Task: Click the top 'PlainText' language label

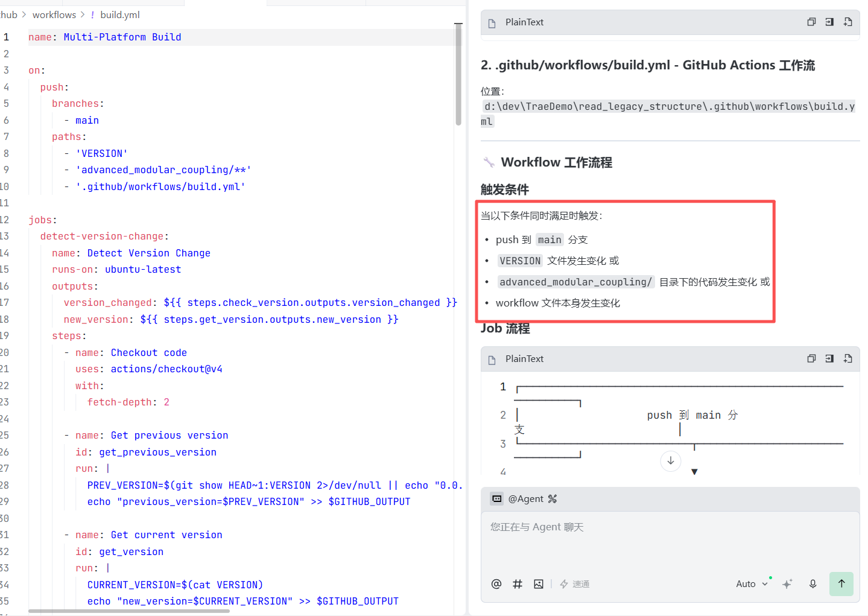Action: 524,22
